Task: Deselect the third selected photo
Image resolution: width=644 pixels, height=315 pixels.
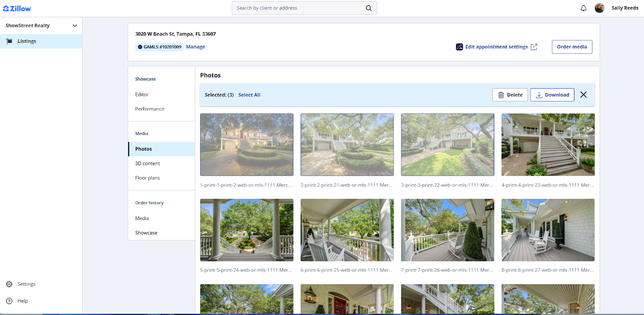Action: pyautogui.click(x=447, y=145)
